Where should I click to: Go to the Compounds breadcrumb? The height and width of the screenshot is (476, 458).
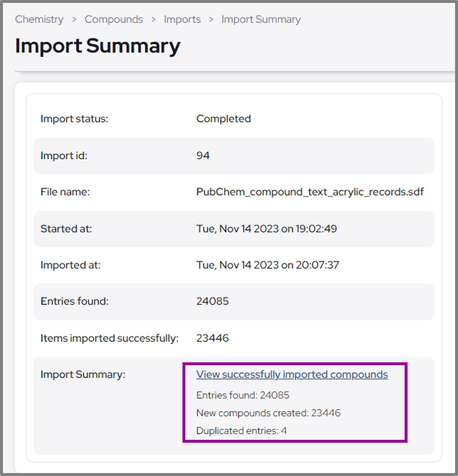tap(114, 19)
